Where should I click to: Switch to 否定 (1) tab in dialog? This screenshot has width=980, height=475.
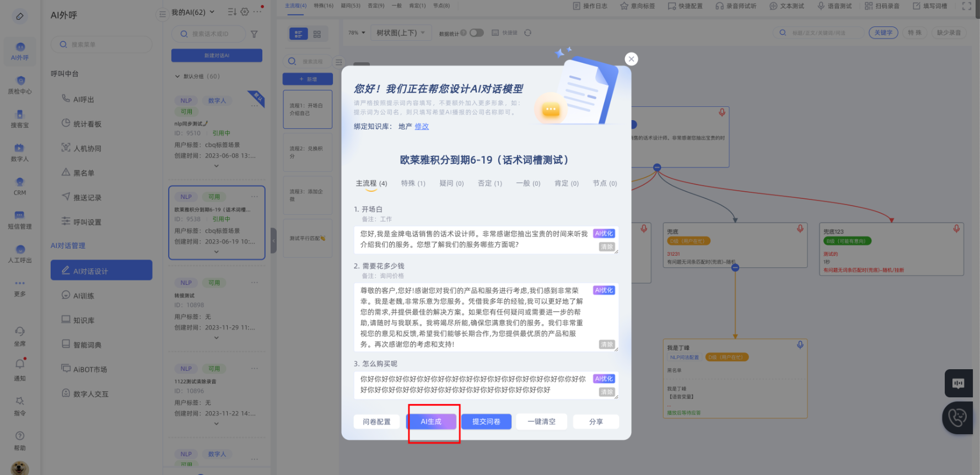pyautogui.click(x=489, y=183)
